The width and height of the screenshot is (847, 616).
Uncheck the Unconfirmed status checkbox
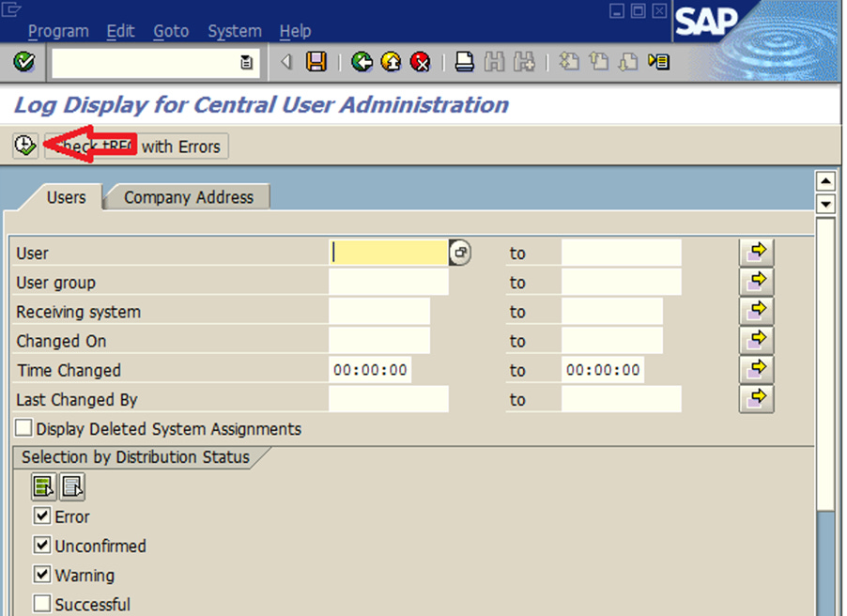(x=42, y=545)
